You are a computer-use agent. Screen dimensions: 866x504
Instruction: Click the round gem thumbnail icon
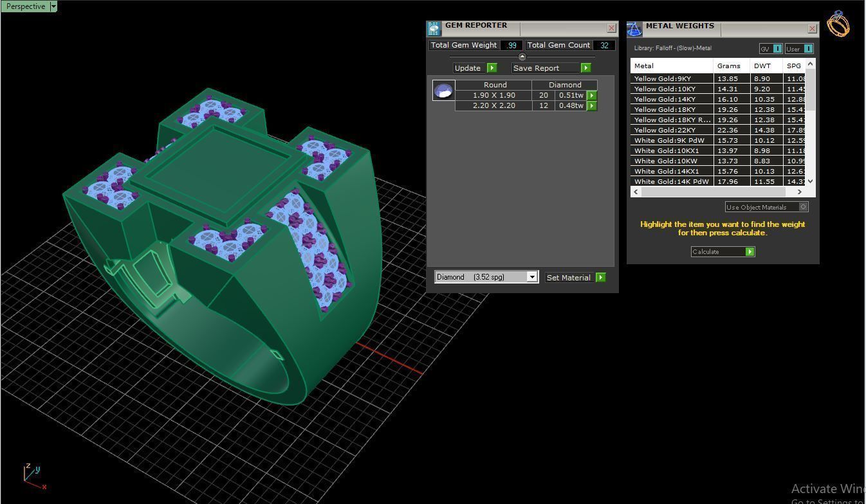coord(443,91)
